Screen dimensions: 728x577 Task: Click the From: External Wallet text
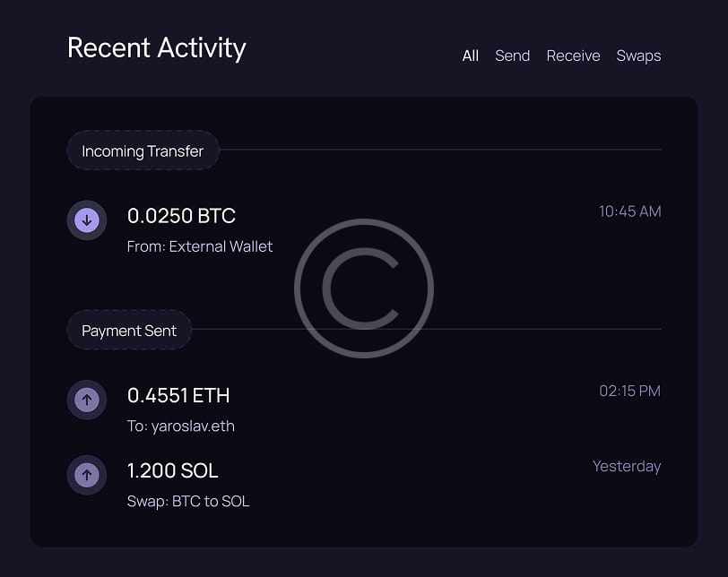pos(200,246)
